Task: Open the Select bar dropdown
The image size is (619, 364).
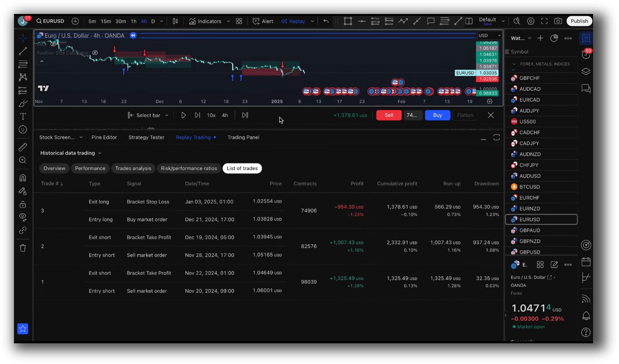Action: [148, 115]
